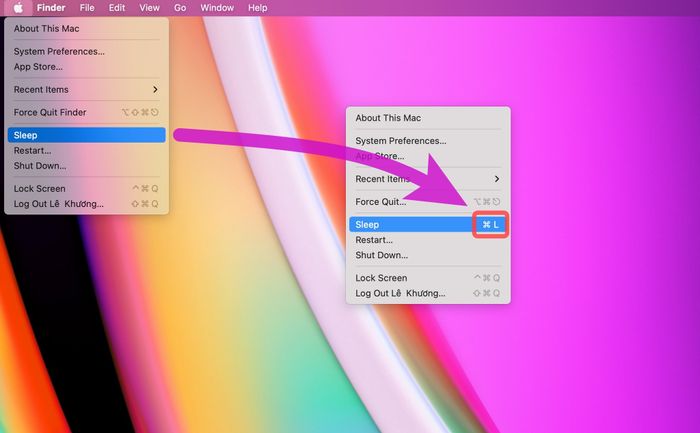Screen dimensions: 700x433
Task: Expand Recent Items chevron in right menu
Action: click(x=496, y=179)
